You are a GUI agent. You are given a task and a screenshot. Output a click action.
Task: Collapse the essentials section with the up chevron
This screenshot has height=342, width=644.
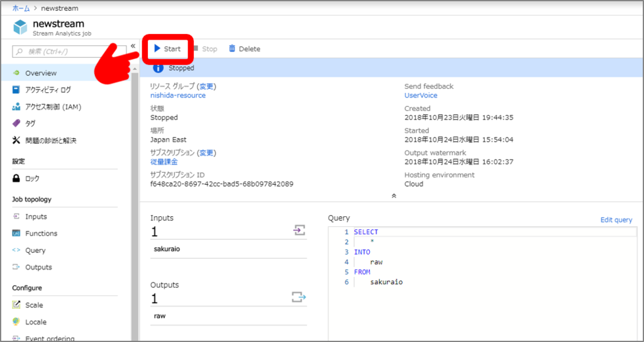pyautogui.click(x=394, y=196)
